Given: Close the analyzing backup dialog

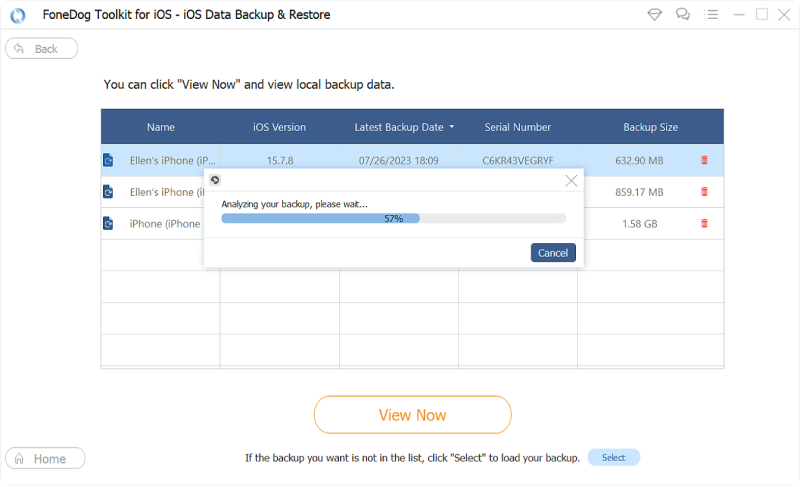Looking at the screenshot, I should click(571, 181).
